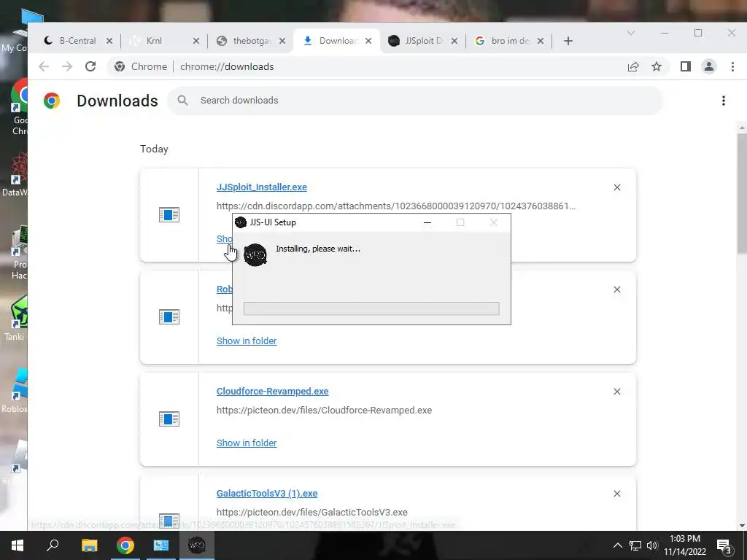The width and height of the screenshot is (747, 560).
Task: Click the WRD logo in setup dialog
Action: pos(255,254)
